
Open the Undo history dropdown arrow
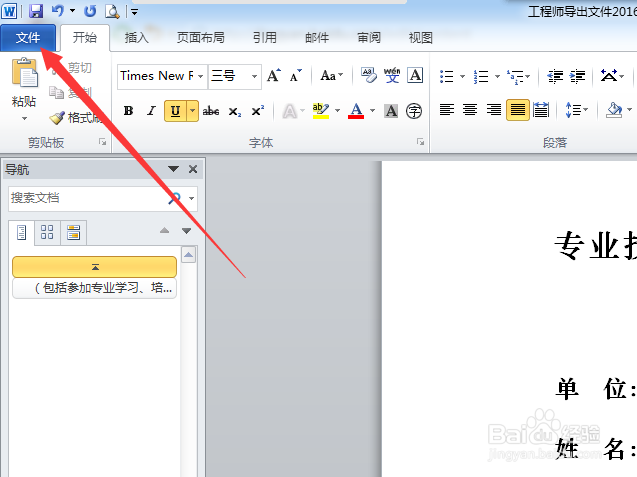pyautogui.click(x=72, y=11)
